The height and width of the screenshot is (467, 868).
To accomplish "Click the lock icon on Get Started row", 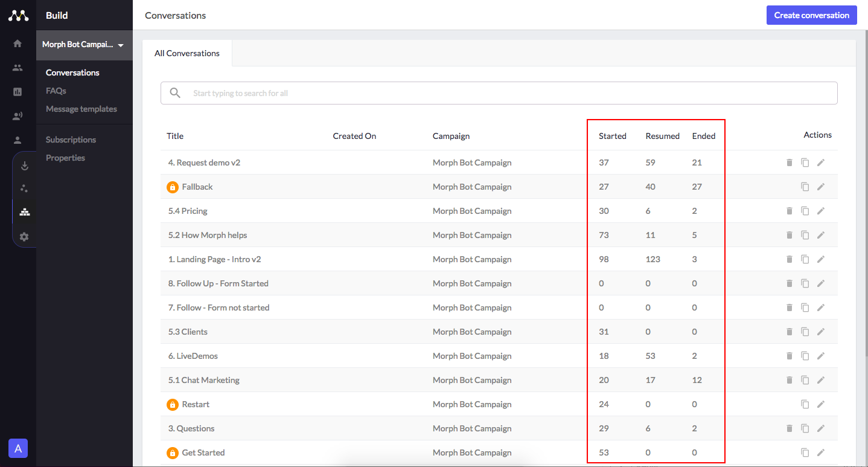I will (173, 453).
